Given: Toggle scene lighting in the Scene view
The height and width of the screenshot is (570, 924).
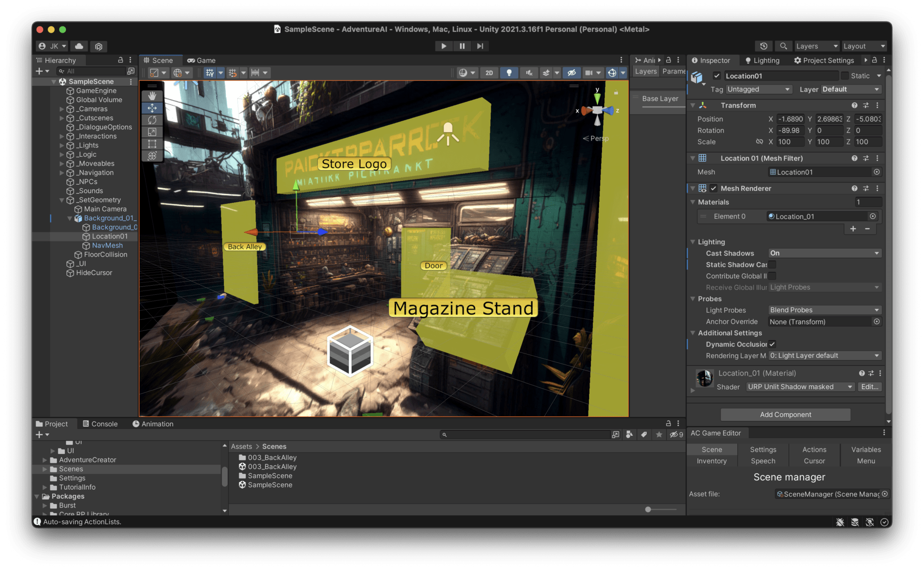Looking at the screenshot, I should [x=510, y=73].
